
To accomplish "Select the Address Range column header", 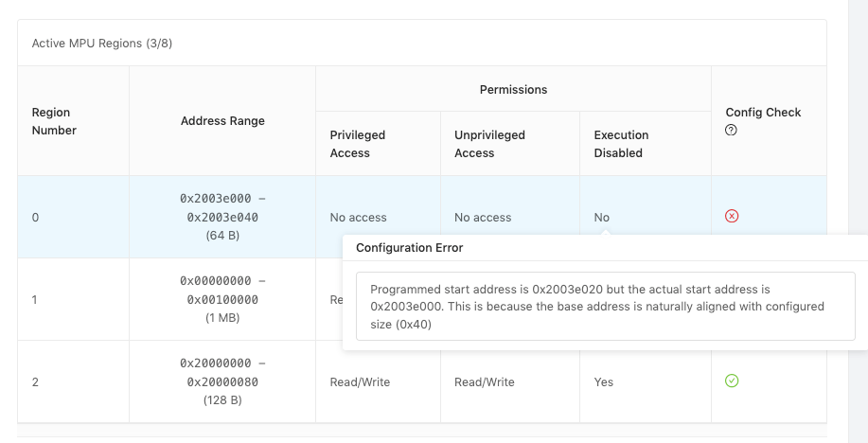I will tap(222, 120).
